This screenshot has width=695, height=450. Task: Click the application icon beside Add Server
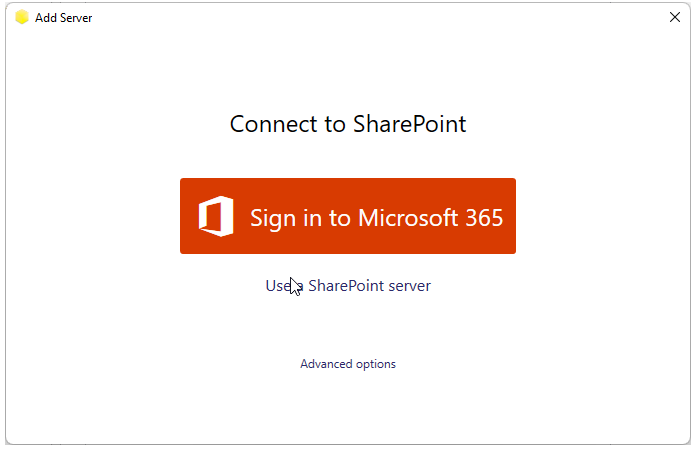pos(22,17)
